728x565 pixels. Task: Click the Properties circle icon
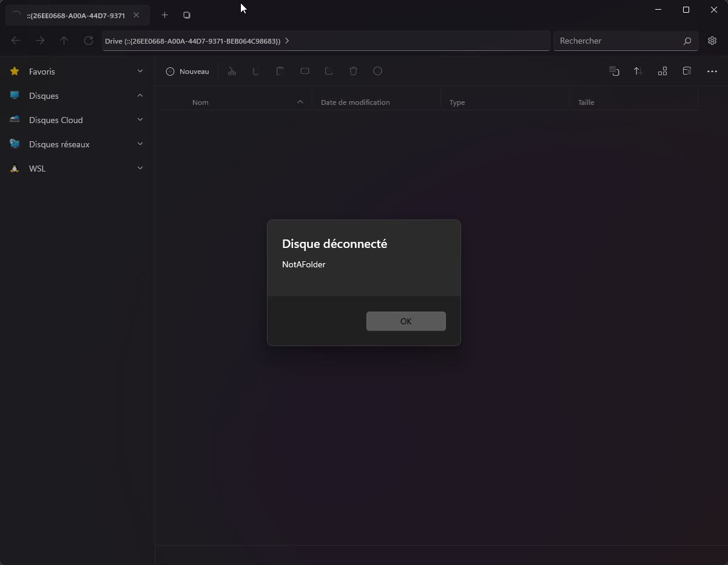tap(377, 72)
